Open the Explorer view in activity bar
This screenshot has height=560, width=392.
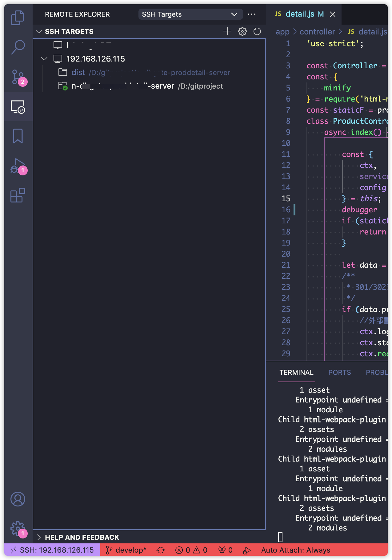coord(18,18)
